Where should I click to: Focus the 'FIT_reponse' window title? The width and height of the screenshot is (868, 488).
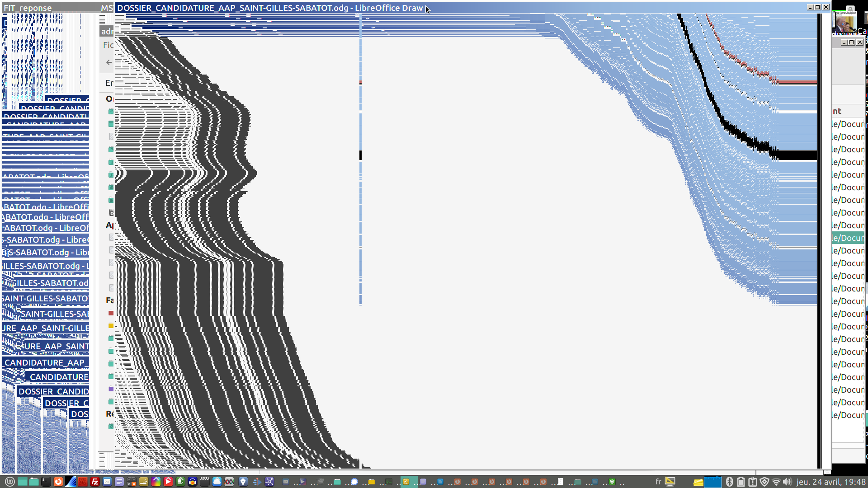pyautogui.click(x=28, y=8)
